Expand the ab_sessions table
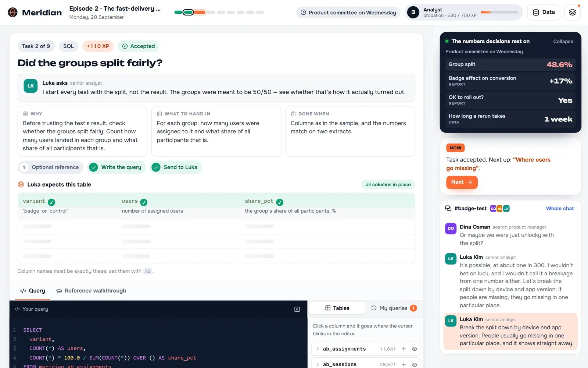This screenshot has height=368, width=588. click(x=318, y=364)
